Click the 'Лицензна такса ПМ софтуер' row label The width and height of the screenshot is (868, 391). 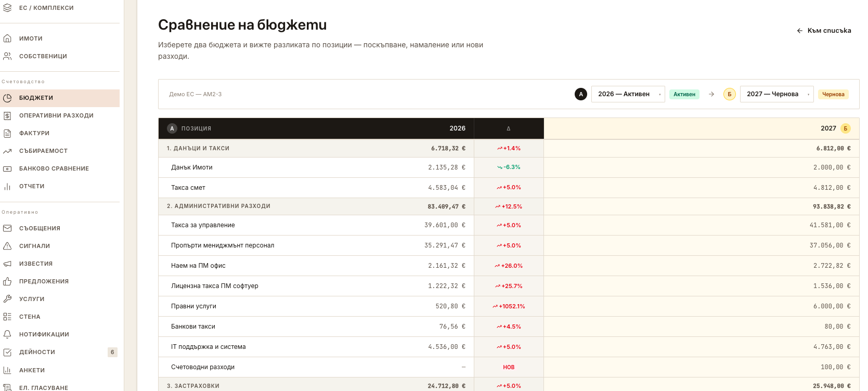coord(215,286)
